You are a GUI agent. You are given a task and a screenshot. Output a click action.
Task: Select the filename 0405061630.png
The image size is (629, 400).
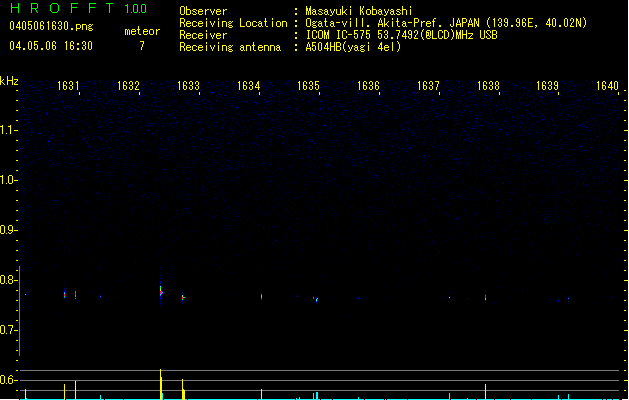(51, 26)
